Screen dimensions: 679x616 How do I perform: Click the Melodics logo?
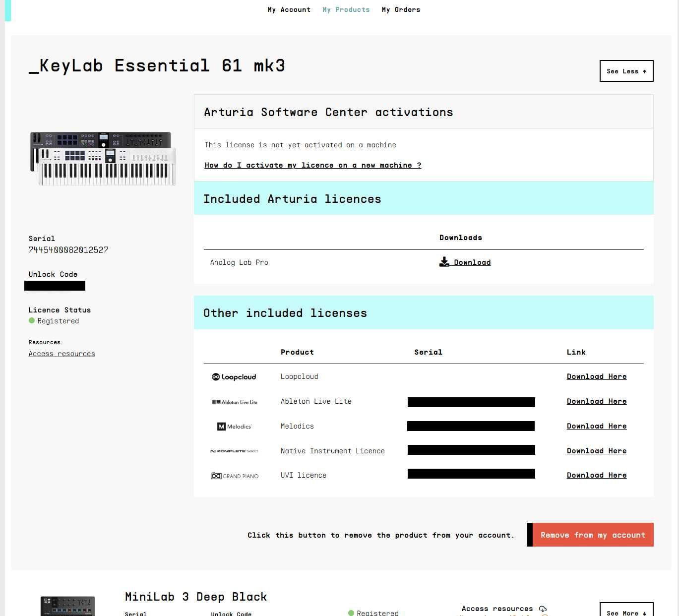[235, 427]
